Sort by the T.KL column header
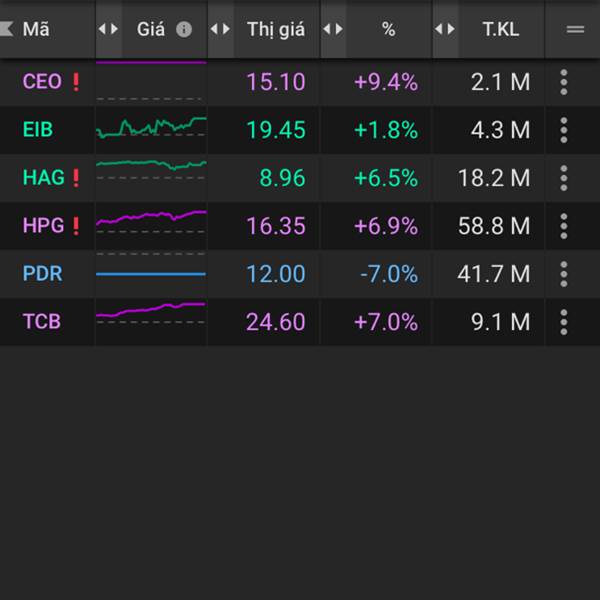600x600 pixels. (x=501, y=29)
